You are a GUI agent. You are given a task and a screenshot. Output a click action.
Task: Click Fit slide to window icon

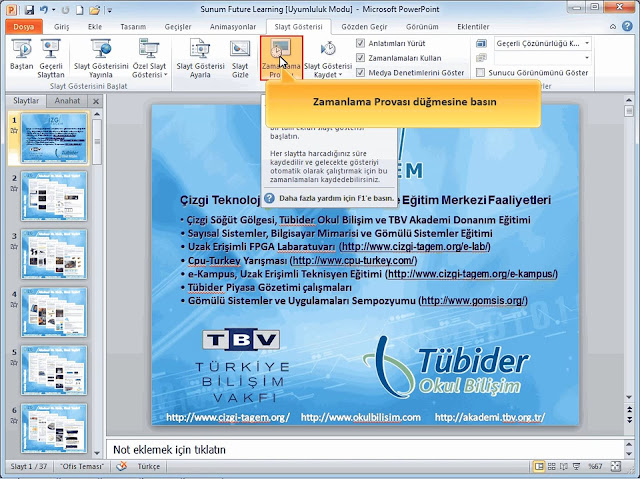615,466
